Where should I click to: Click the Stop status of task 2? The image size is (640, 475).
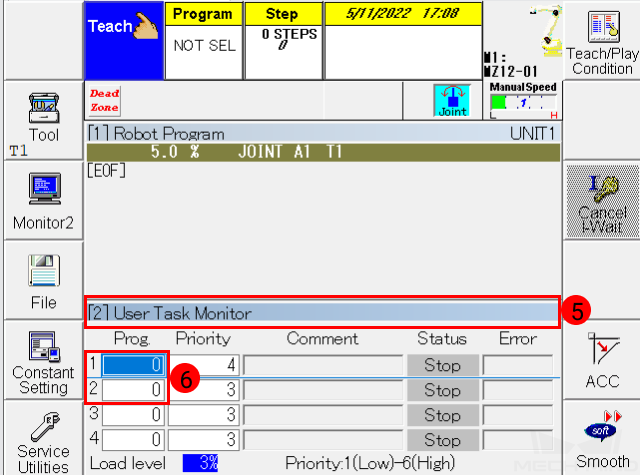pos(443,391)
